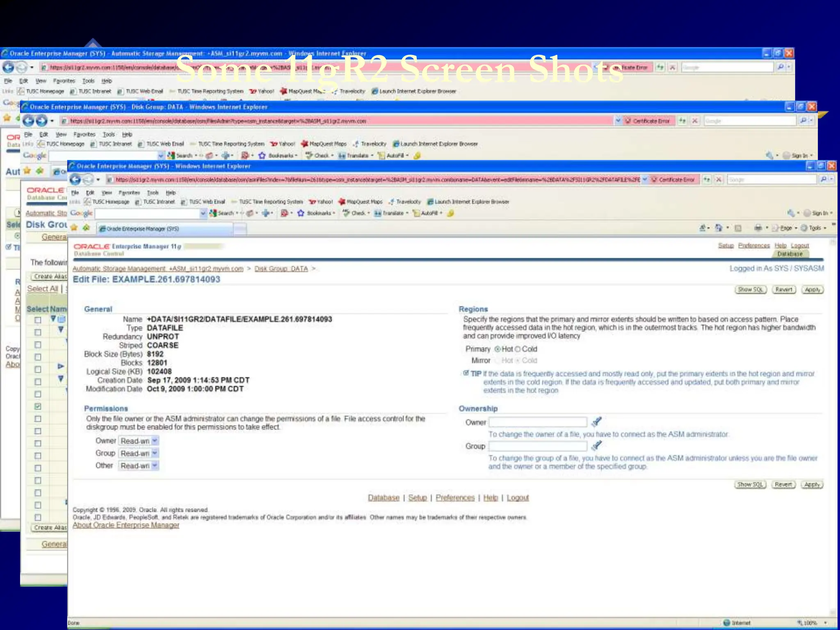This screenshot has width=840, height=630.
Task: Open the Other permission dropdown
Action: pyautogui.click(x=139, y=466)
